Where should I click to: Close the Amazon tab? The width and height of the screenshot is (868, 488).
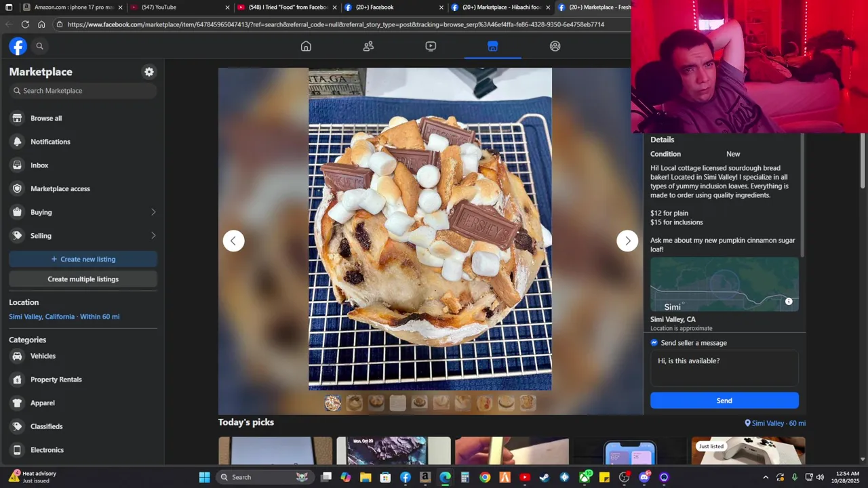pyautogui.click(x=121, y=7)
